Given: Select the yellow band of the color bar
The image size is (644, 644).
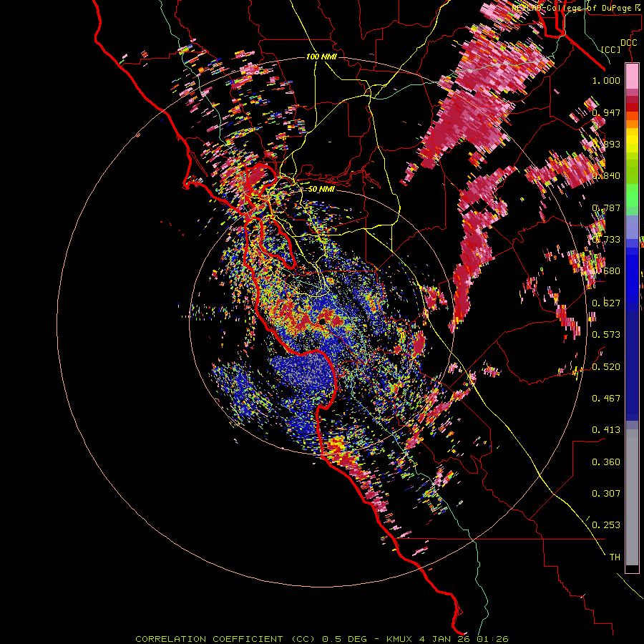Looking at the screenshot, I should [632, 140].
